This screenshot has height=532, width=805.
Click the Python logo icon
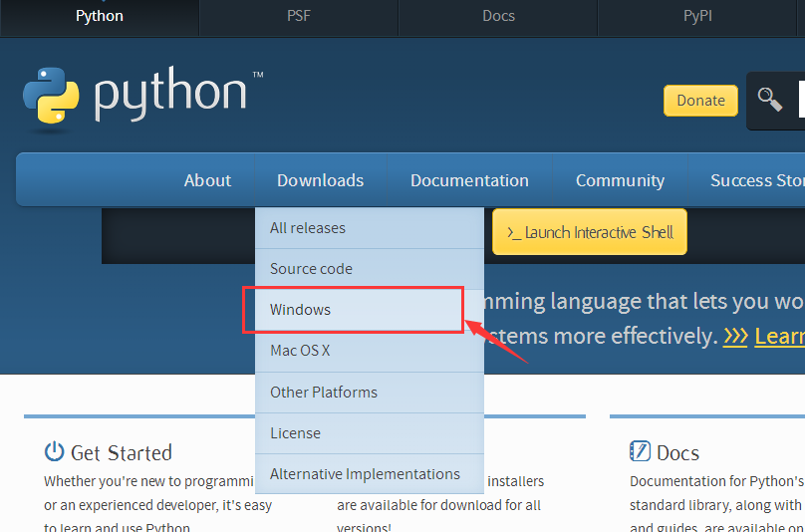pos(51,100)
